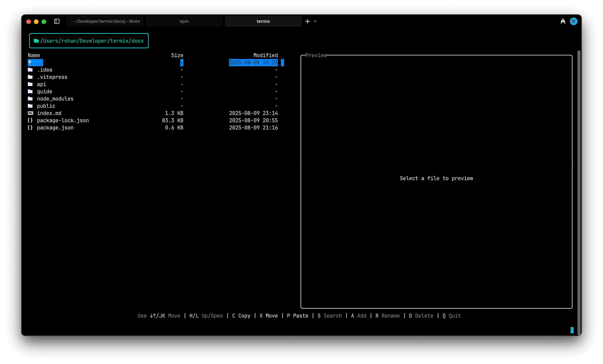The height and width of the screenshot is (364, 603).
Task: Click the public folder icon
Action: point(30,106)
